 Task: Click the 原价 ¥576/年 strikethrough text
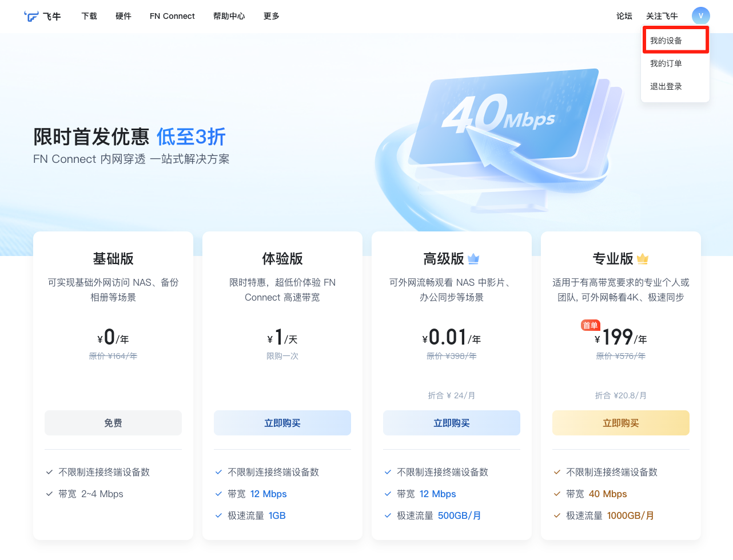[x=621, y=356]
